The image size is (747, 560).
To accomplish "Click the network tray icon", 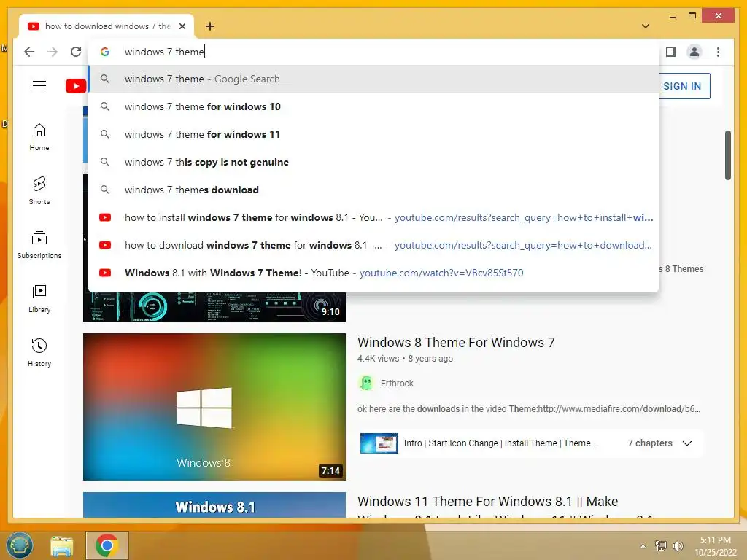I will [661, 545].
